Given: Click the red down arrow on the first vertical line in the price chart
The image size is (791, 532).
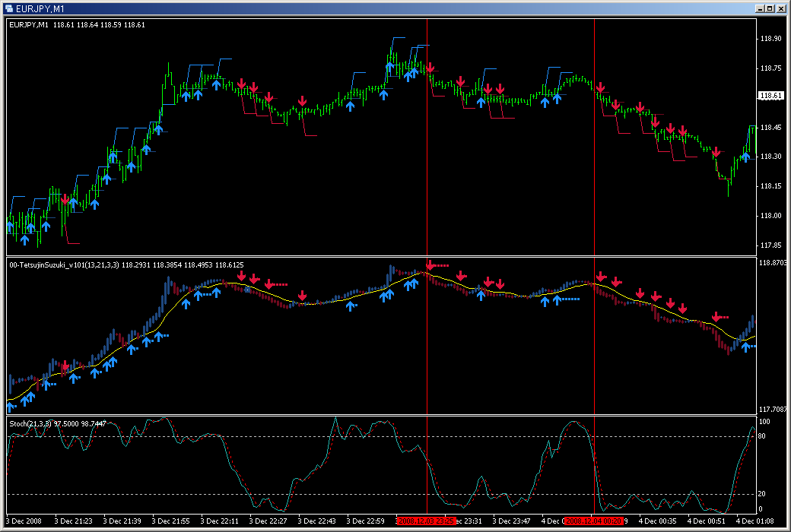Looking at the screenshot, I should pyautogui.click(x=430, y=68).
